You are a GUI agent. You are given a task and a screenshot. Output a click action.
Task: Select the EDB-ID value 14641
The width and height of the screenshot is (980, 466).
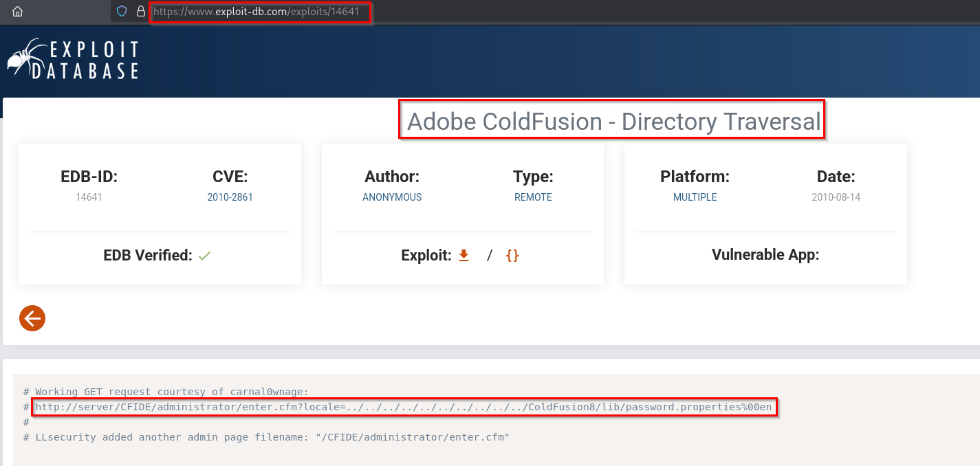89,197
